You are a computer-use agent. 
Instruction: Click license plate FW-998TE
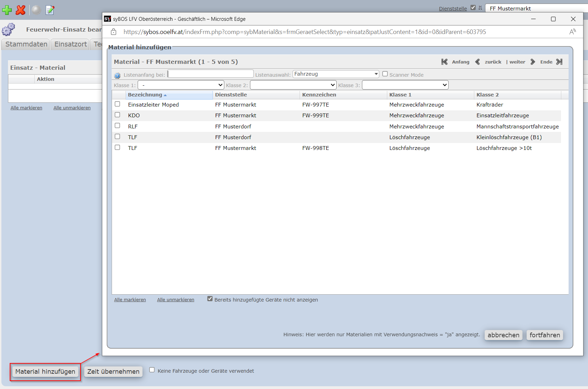tap(315, 148)
